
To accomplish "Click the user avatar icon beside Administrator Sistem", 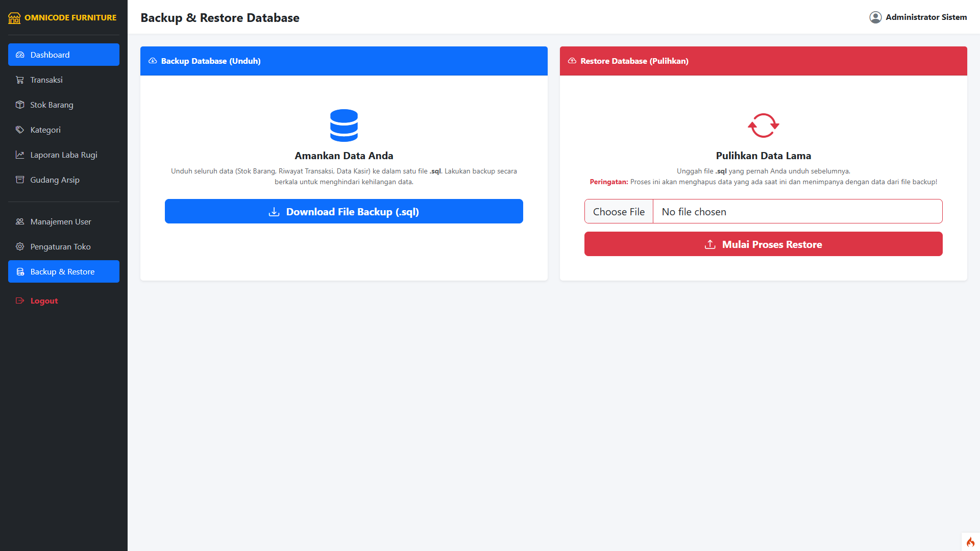I will tap(875, 17).
